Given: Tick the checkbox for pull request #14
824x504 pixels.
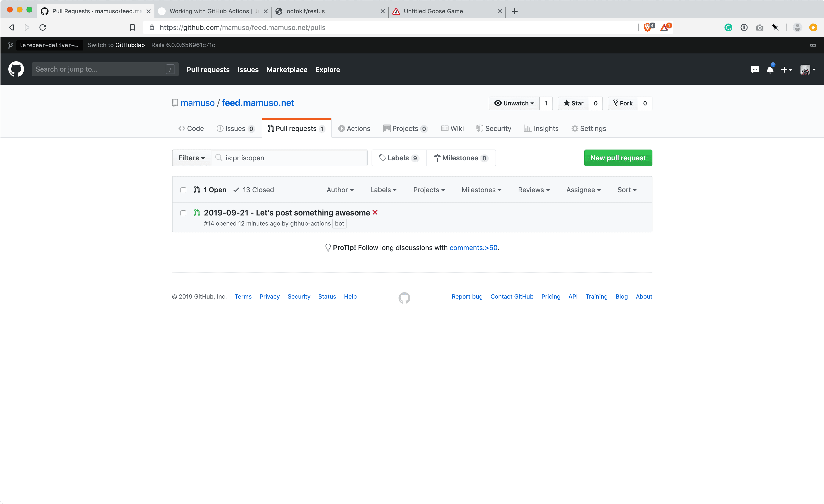Looking at the screenshot, I should pyautogui.click(x=183, y=213).
